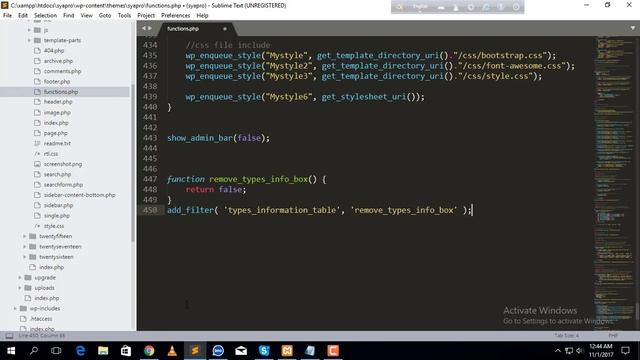The image size is (640, 360).
Task: Open image.php in sidebar
Action: click(x=57, y=112)
